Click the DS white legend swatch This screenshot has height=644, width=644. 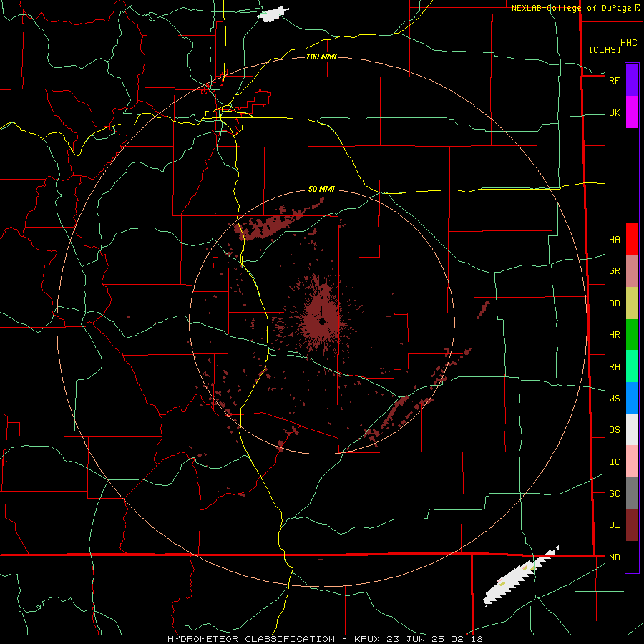(632, 429)
